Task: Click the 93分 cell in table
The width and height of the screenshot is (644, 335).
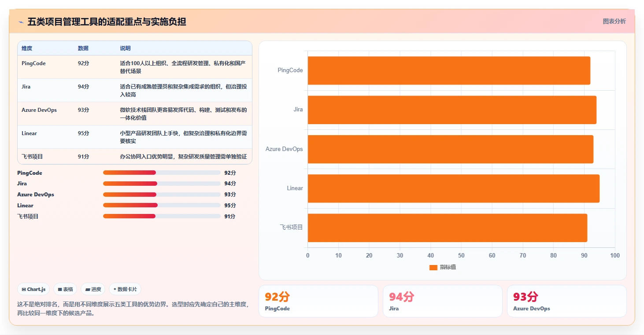Action: click(x=83, y=110)
